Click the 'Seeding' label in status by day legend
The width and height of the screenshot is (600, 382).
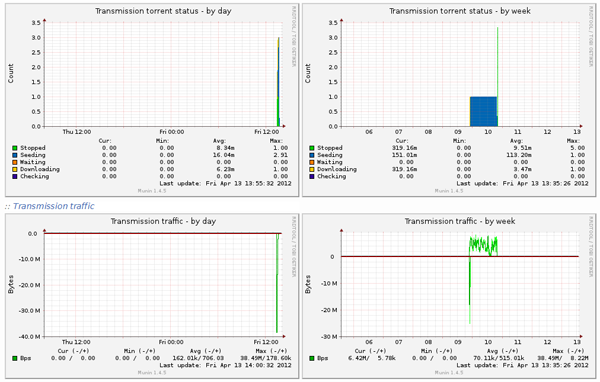33,155
